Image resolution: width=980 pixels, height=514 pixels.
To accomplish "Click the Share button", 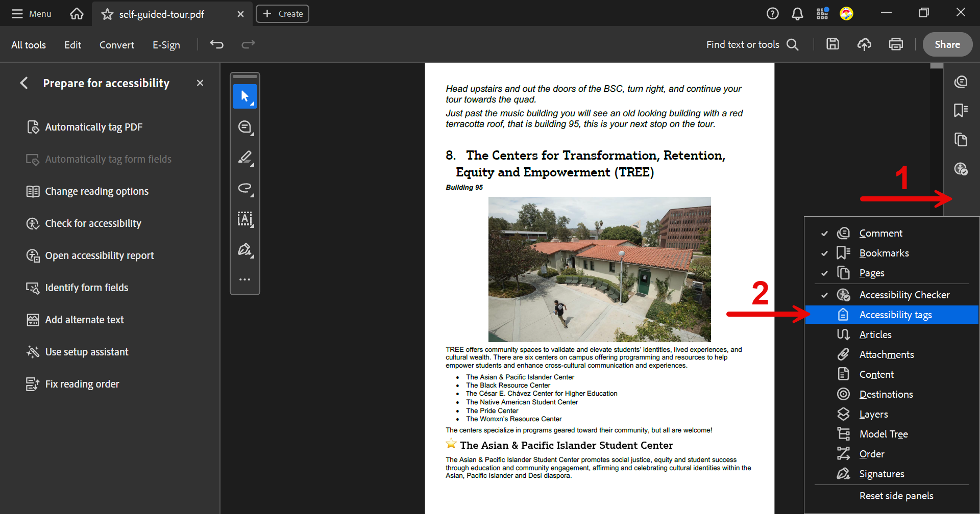I will point(947,44).
